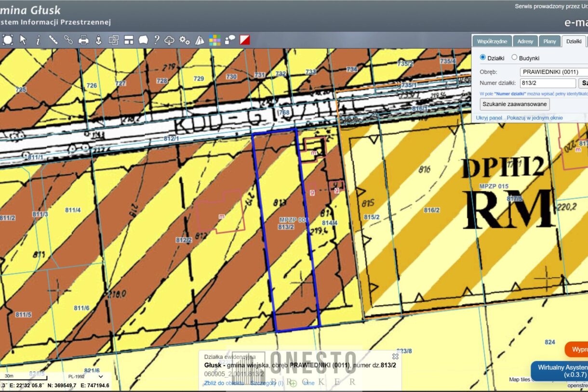Image resolution: width=588 pixels, height=392 pixels.
Task: Click the Szukanie zaawansowane button
Action: tap(514, 104)
